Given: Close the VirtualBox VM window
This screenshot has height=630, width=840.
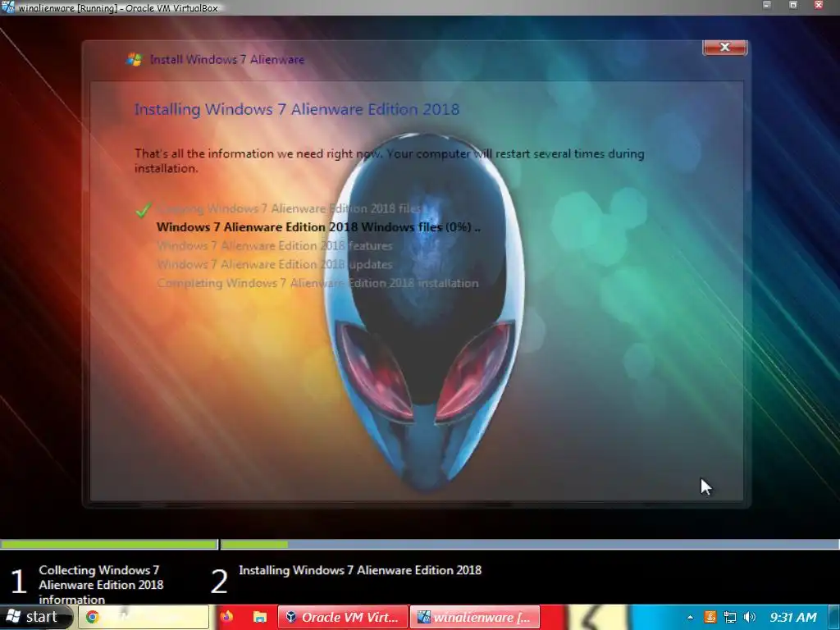Looking at the screenshot, I should [x=819, y=5].
